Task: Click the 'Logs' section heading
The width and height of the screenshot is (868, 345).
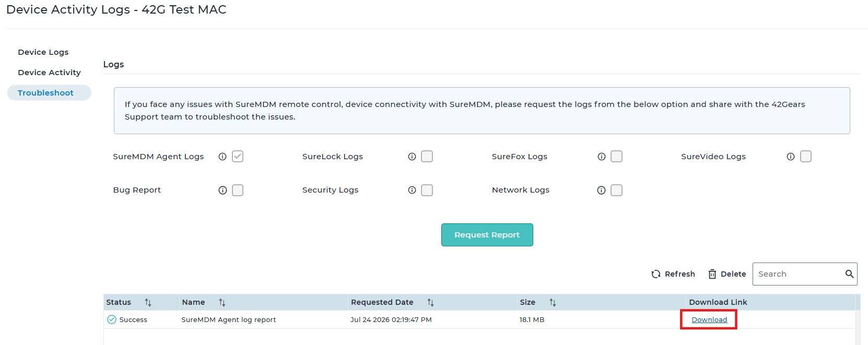Action: tap(113, 64)
